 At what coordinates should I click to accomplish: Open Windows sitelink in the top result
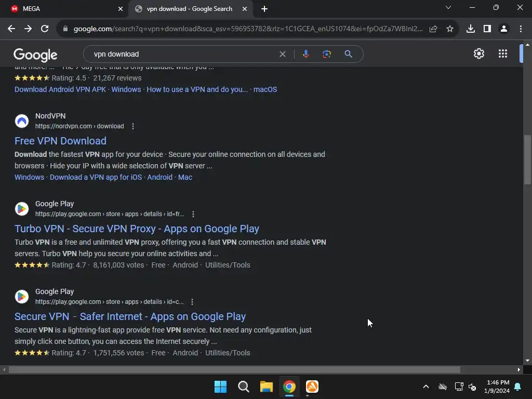tap(126, 89)
